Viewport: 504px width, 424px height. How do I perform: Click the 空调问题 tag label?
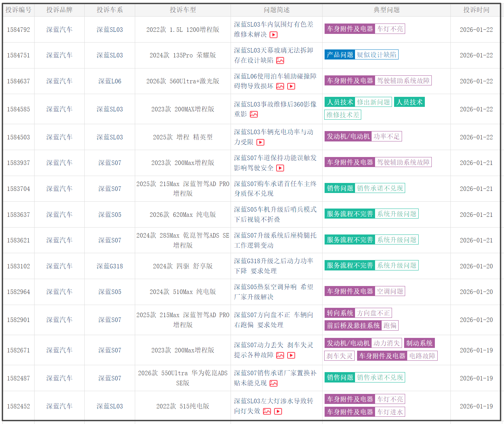(x=390, y=291)
